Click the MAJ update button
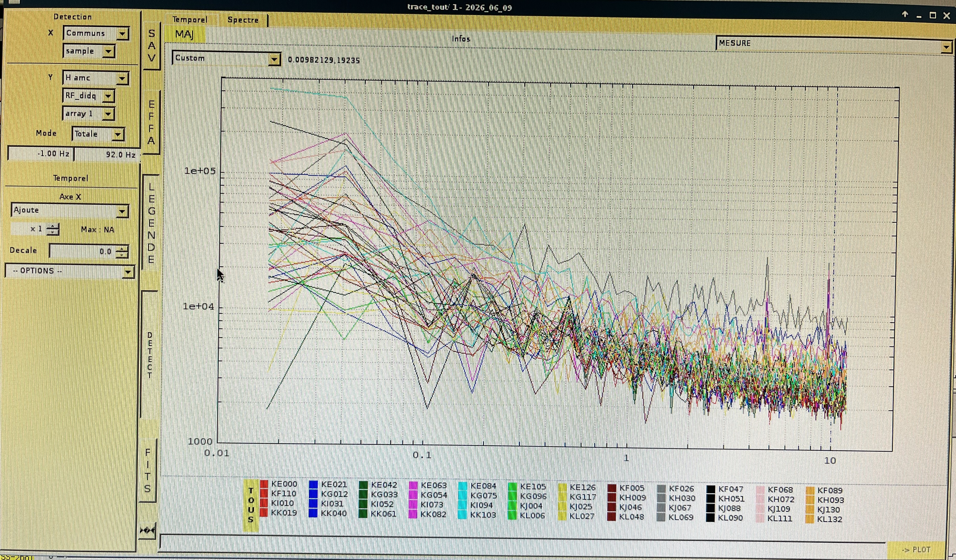The image size is (956, 560). click(185, 35)
